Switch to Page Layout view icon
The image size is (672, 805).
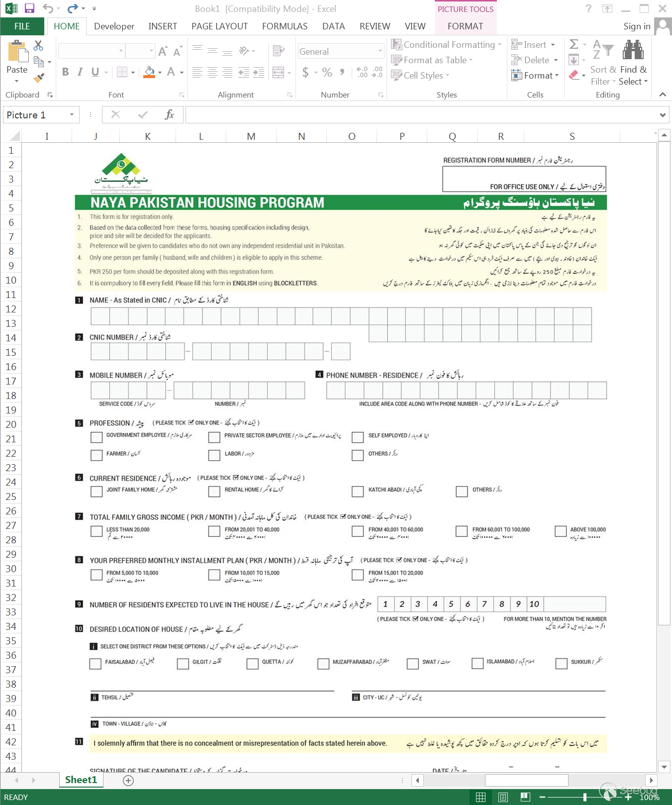(503, 797)
